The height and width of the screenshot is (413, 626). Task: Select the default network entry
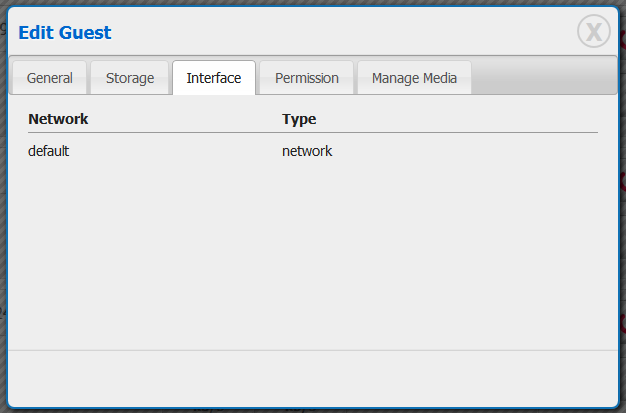48,151
